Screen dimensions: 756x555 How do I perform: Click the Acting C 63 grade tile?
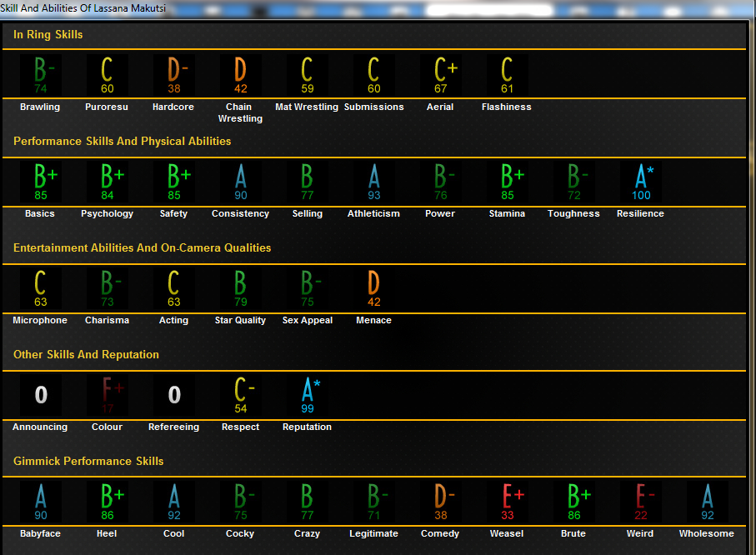coord(174,288)
